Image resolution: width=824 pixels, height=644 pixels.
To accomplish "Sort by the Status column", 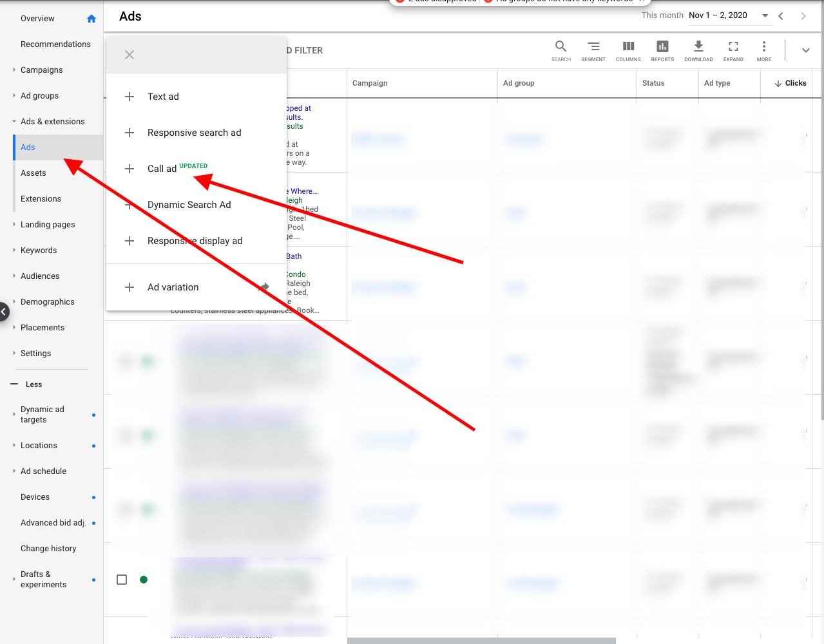I will (x=653, y=83).
